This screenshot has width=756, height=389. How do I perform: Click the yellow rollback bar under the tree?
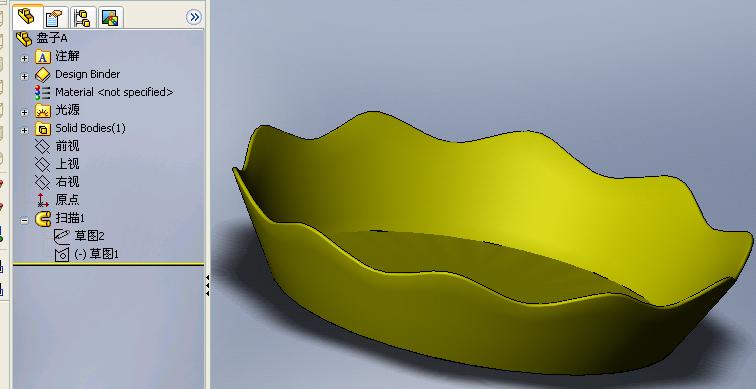point(108,264)
